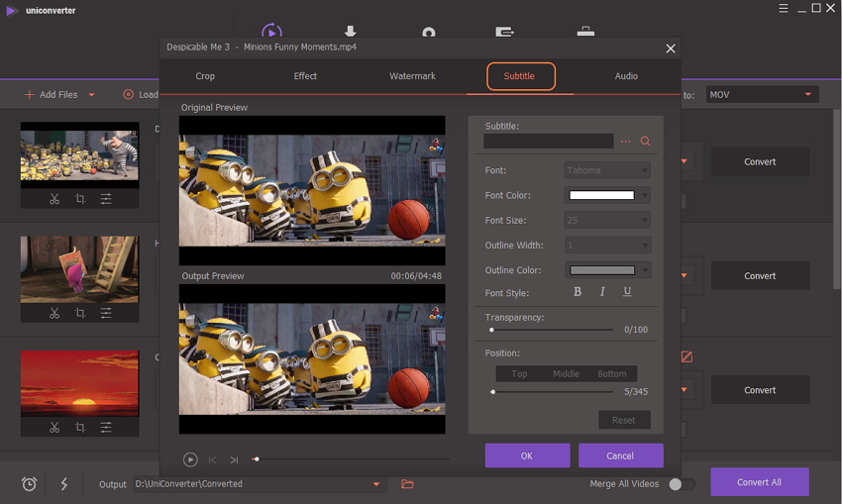The height and width of the screenshot is (504, 842).
Task: Toggle the Merge All Videos switch
Action: click(682, 484)
